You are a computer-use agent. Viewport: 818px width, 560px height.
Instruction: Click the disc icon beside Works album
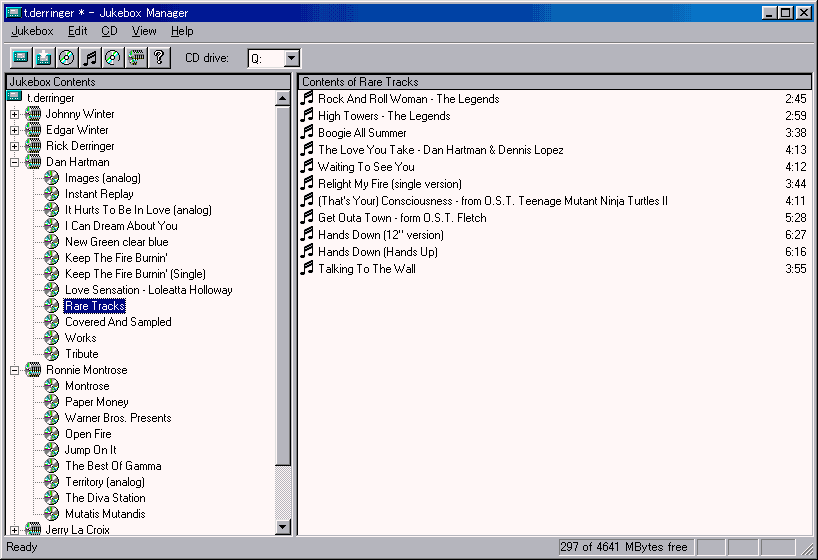coord(52,338)
